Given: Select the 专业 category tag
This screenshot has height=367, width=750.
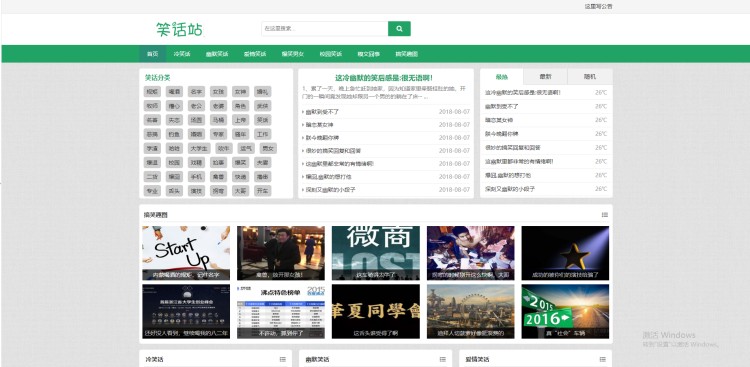Looking at the screenshot, I should click(x=152, y=191).
